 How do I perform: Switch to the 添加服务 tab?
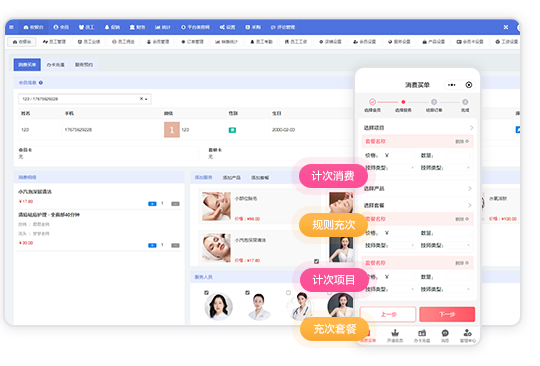pyautogui.click(x=204, y=177)
